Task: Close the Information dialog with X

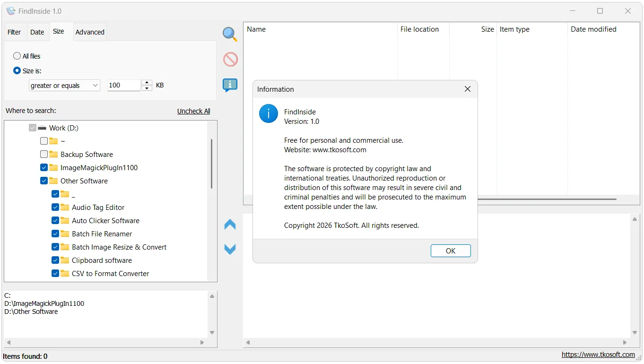Action: click(x=468, y=89)
